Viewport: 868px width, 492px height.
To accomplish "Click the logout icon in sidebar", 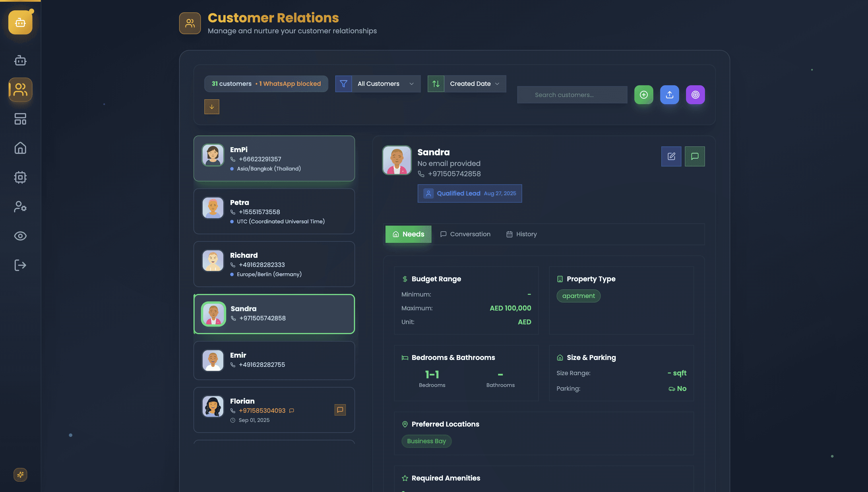I will [x=20, y=265].
